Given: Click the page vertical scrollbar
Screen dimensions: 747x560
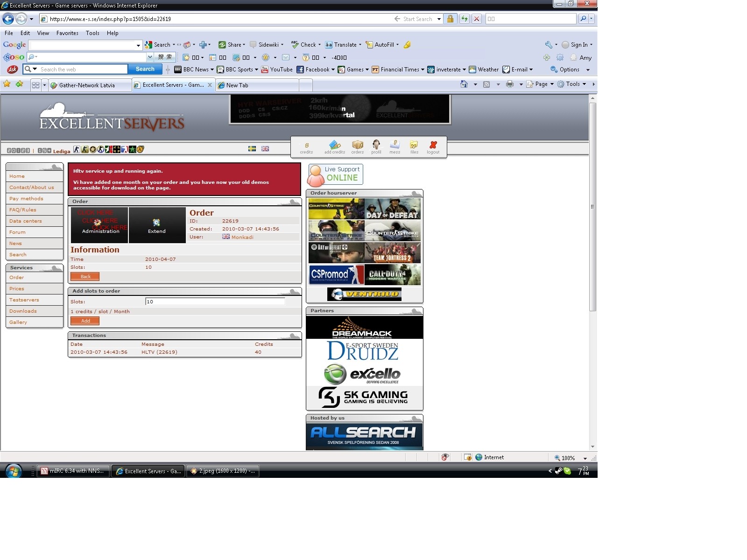Looking at the screenshot, I should [593, 207].
